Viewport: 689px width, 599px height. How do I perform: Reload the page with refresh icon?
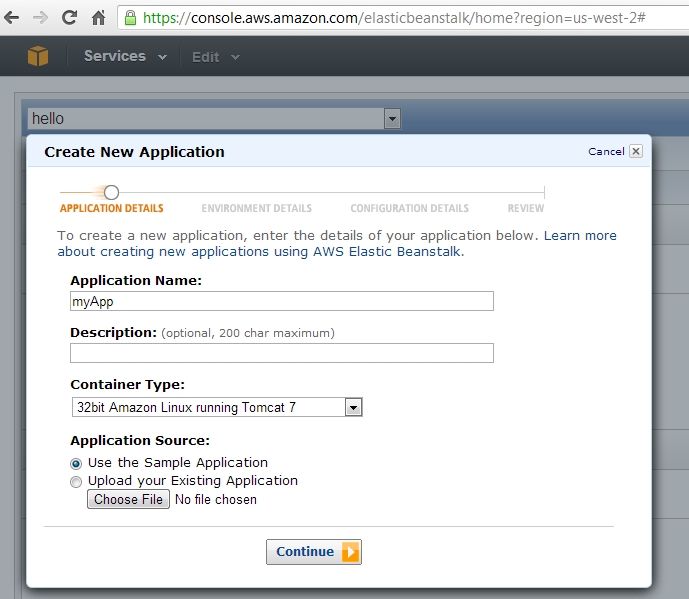69,18
